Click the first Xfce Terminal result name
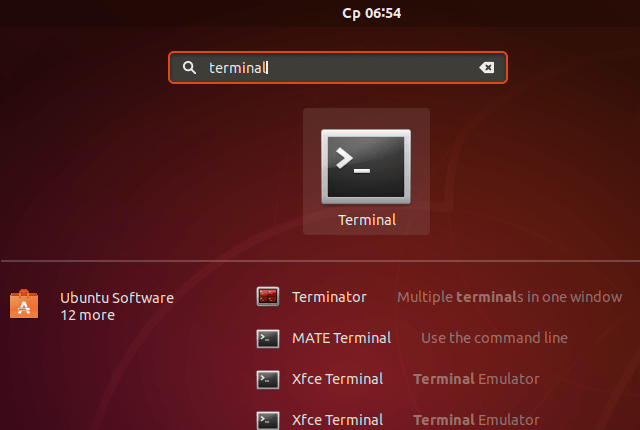The image size is (640, 430). click(338, 379)
